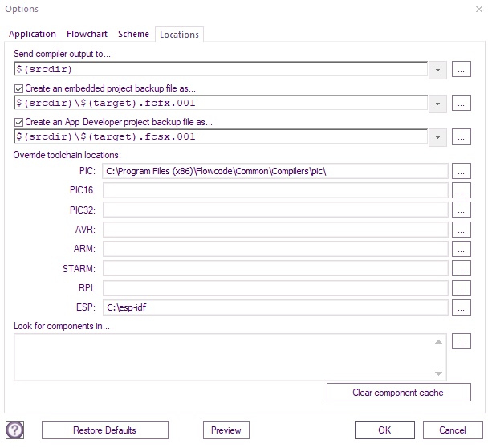Switch to the Scheme tab
The width and height of the screenshot is (488, 448).
coord(133,34)
